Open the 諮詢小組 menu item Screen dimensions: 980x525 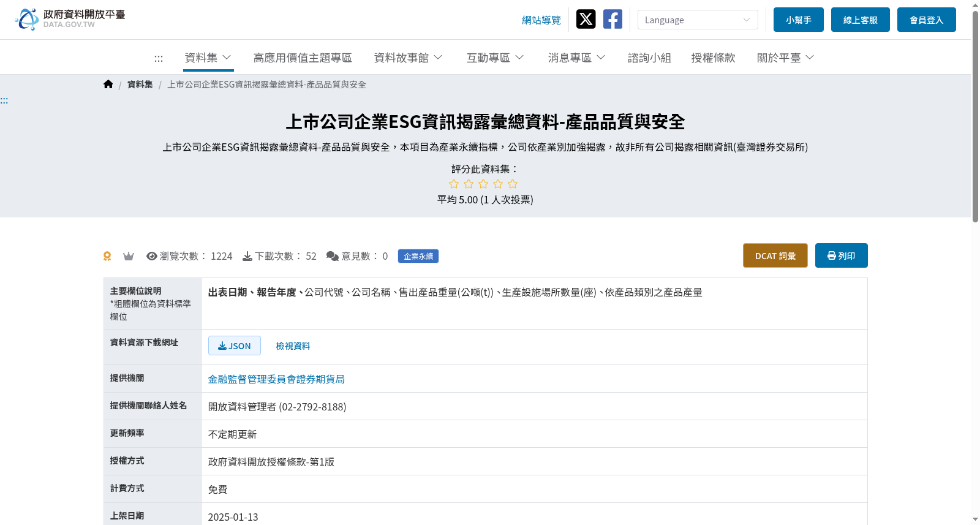649,58
